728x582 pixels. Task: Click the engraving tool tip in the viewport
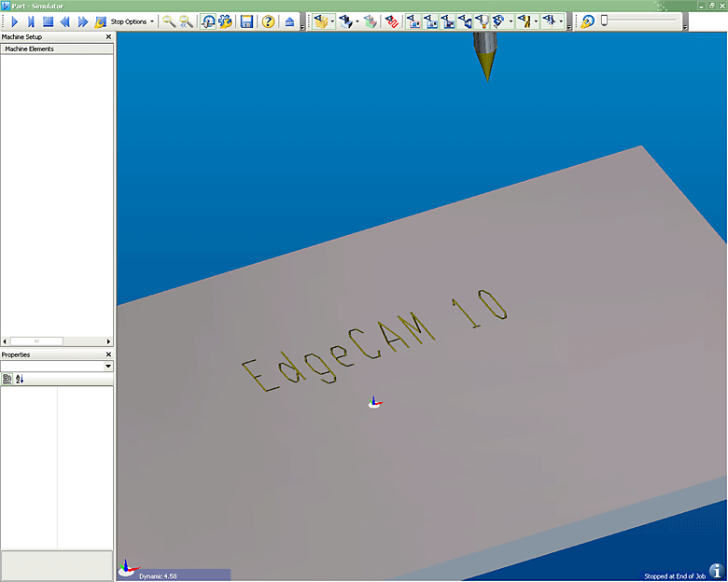coord(486,66)
